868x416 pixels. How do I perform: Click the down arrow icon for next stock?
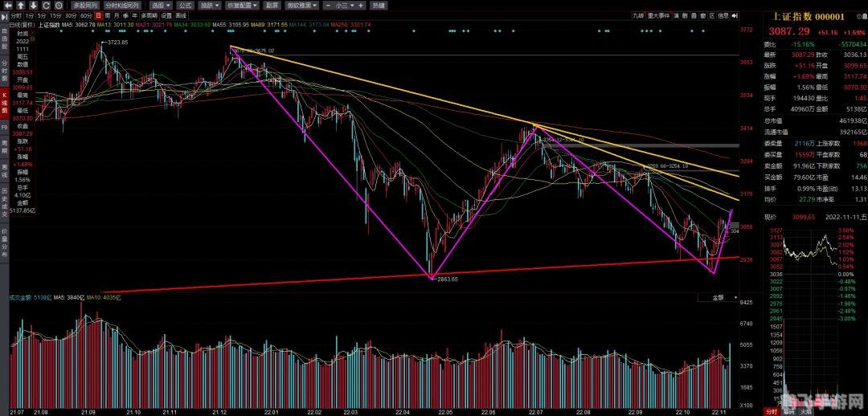[x=32, y=5]
